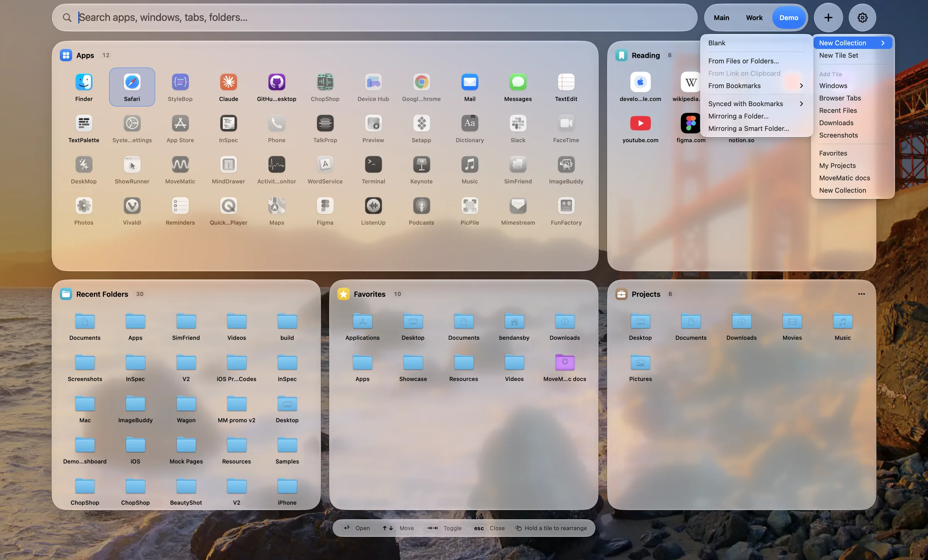This screenshot has height=560, width=928.
Task: Select Mirroring a Smart Folder option
Action: (756, 128)
